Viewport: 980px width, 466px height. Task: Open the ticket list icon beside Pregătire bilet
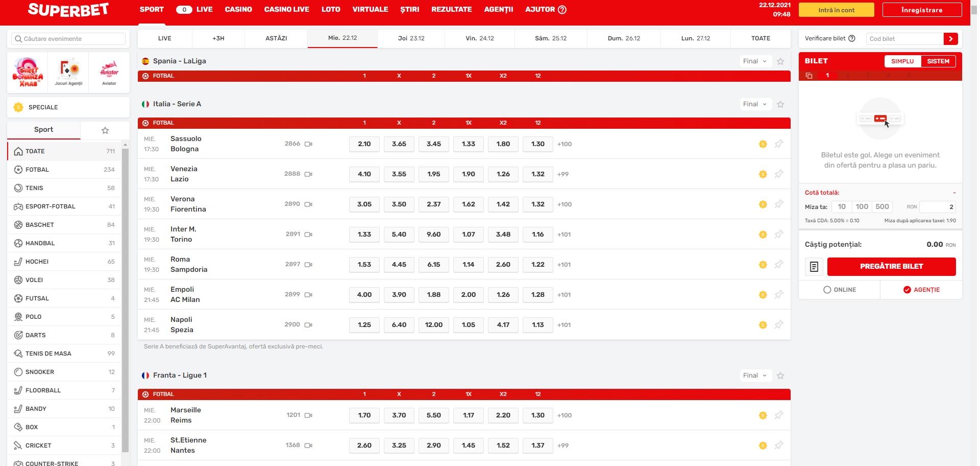point(814,267)
